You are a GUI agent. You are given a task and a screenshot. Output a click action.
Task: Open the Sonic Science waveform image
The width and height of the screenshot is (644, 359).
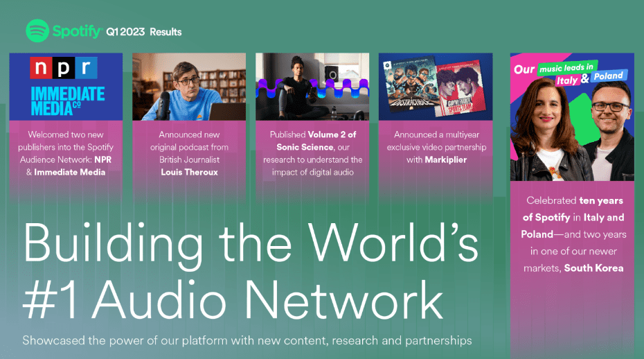[x=312, y=87]
